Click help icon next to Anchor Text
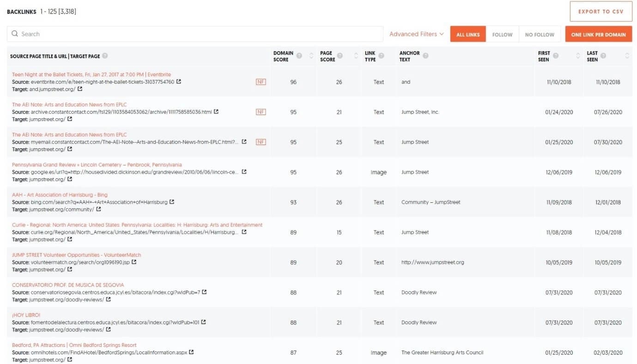The image size is (637, 364). (425, 56)
